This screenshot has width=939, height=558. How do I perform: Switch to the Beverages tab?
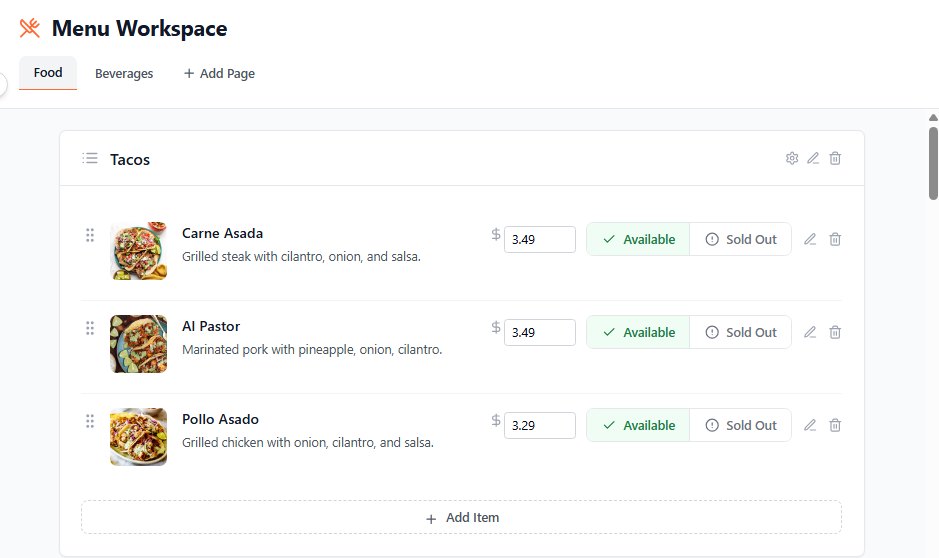pos(124,74)
